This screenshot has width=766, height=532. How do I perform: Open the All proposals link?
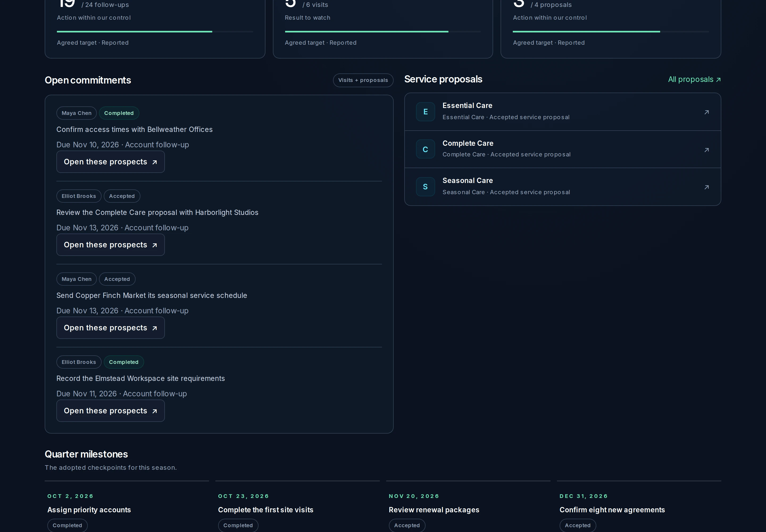click(694, 79)
